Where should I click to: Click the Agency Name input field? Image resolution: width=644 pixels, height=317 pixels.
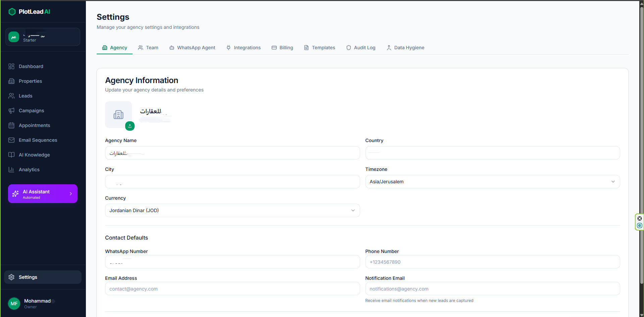(x=232, y=153)
